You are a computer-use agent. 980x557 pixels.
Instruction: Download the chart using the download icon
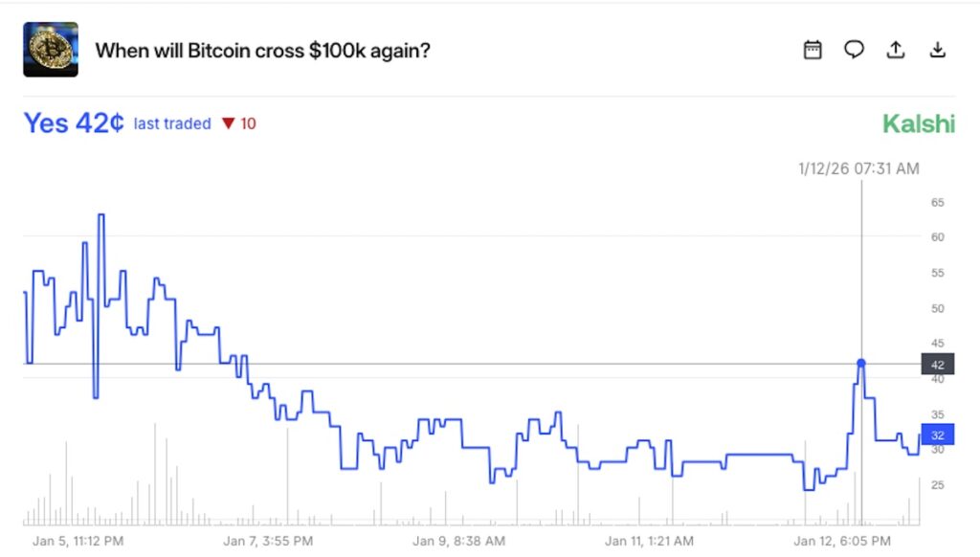938,50
